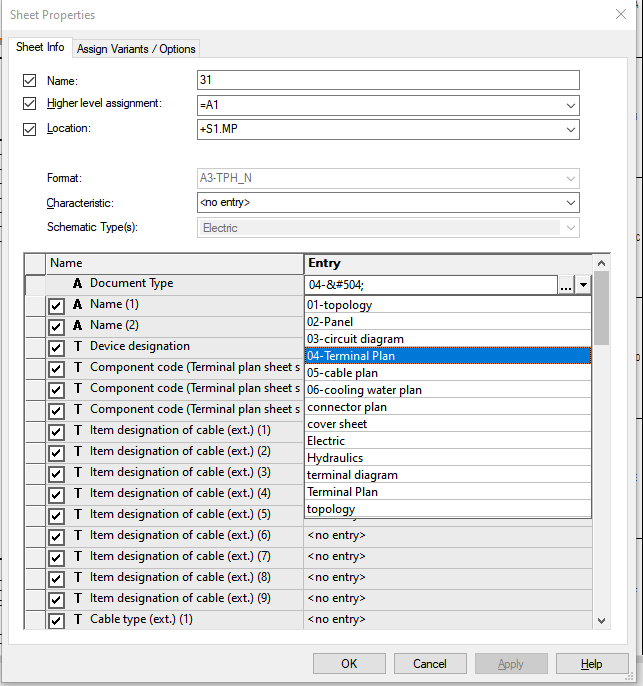This screenshot has height=686, width=643.
Task: Click the T icon beside Cable type (ext.) (1)
Action: [77, 620]
